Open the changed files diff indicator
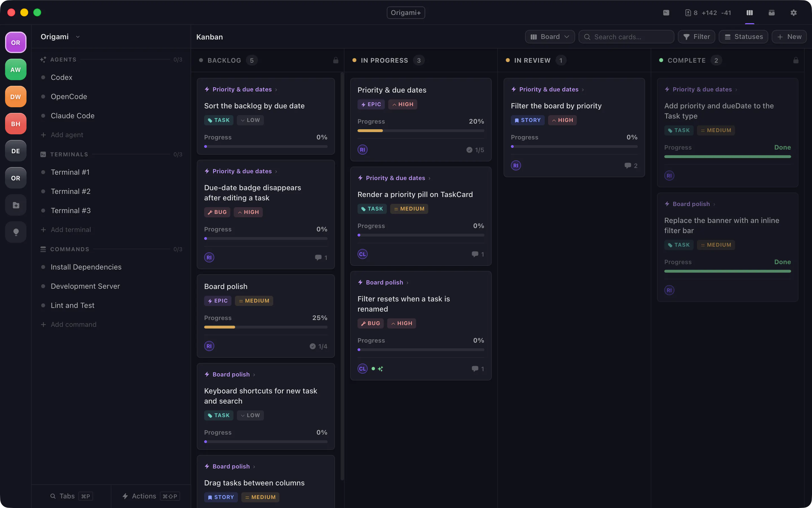Image resolution: width=812 pixels, height=508 pixels. pyautogui.click(x=708, y=13)
